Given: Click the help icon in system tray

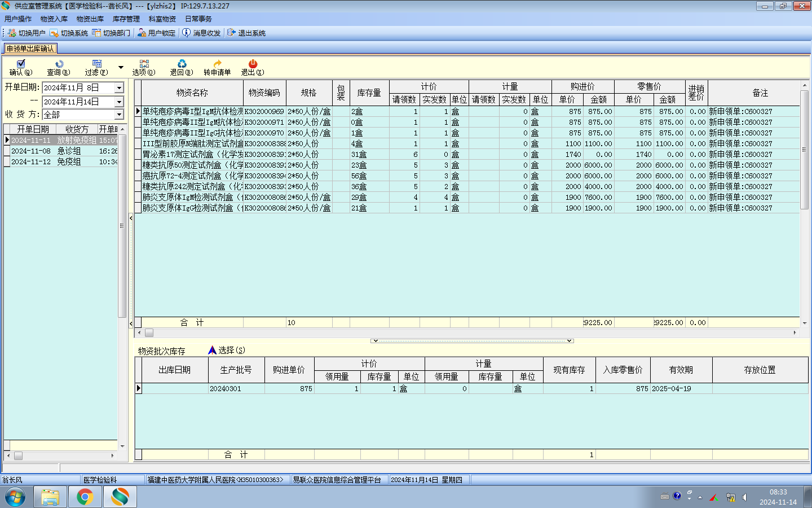Looking at the screenshot, I should 677,496.
